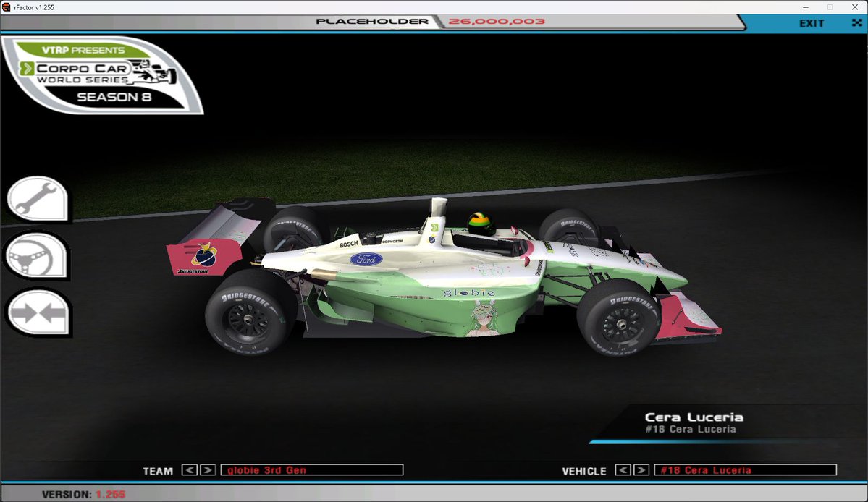
Task: Click the PLACEHOLDER player name text
Action: 372,21
